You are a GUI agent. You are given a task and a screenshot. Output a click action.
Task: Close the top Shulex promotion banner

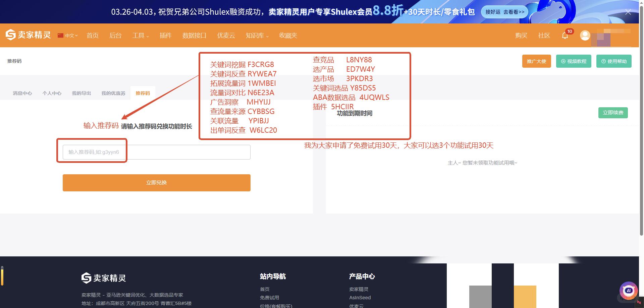628,12
